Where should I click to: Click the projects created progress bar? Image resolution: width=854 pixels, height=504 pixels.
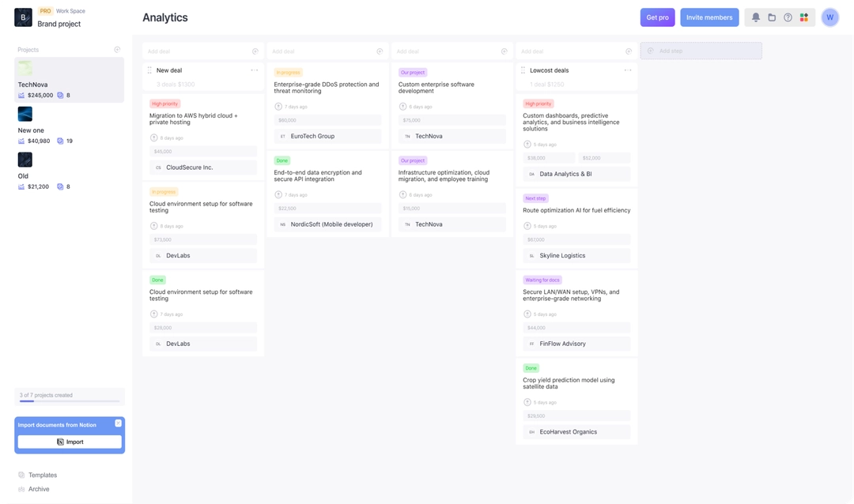coord(70,401)
